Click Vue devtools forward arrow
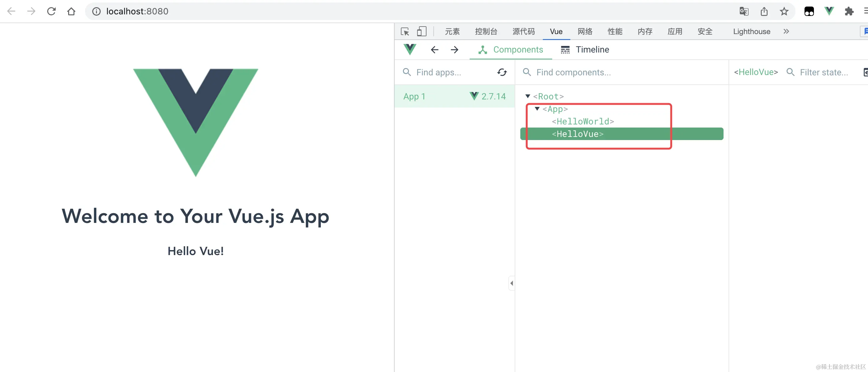Screen dimensions: 868x372 454,49
